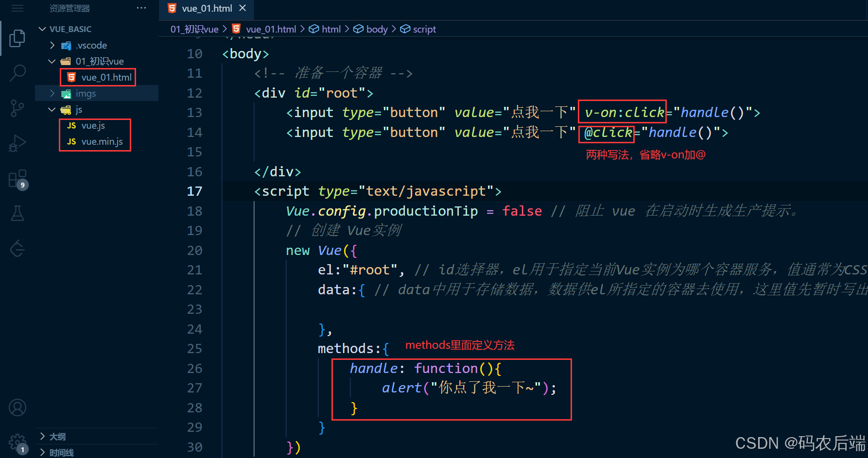
Task: Expand the 时间线 timeline section
Action: 97,452
